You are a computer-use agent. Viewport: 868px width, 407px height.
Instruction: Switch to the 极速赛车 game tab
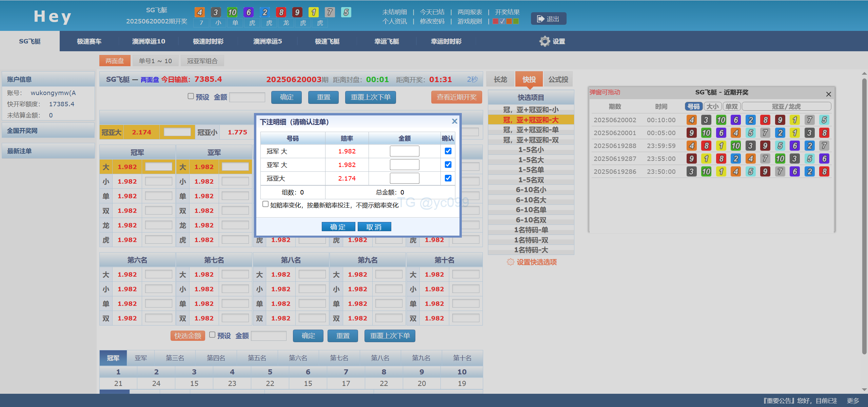pyautogui.click(x=89, y=41)
